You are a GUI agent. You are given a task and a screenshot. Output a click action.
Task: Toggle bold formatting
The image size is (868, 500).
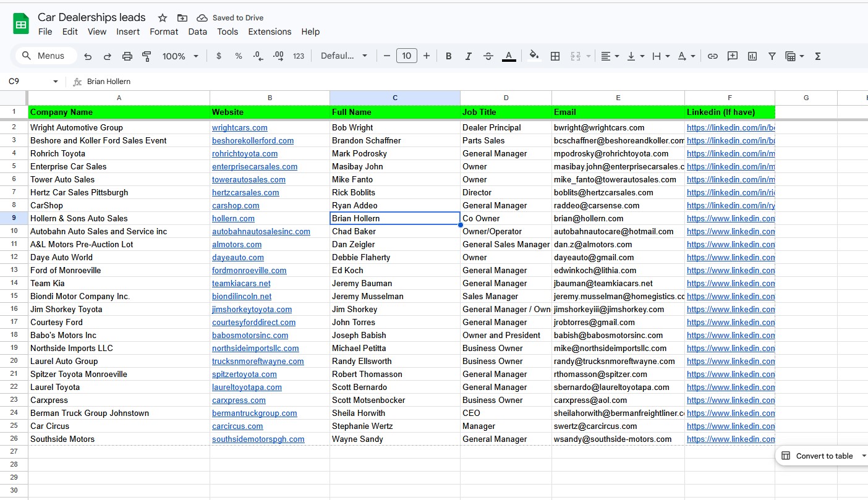pyautogui.click(x=449, y=56)
